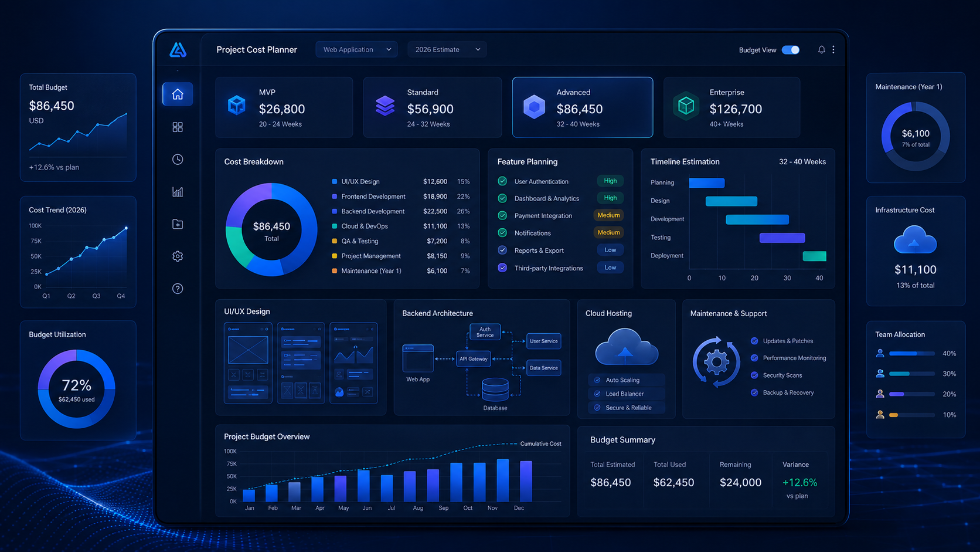The image size is (980, 552).
Task: Open the 2026 Estimate dropdown
Action: 447,50
